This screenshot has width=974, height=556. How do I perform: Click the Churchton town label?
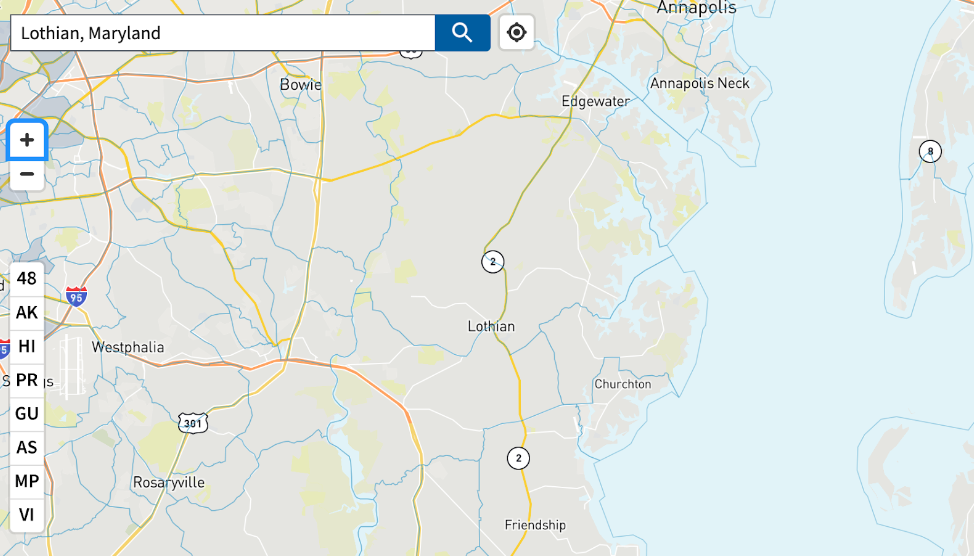pyautogui.click(x=623, y=384)
